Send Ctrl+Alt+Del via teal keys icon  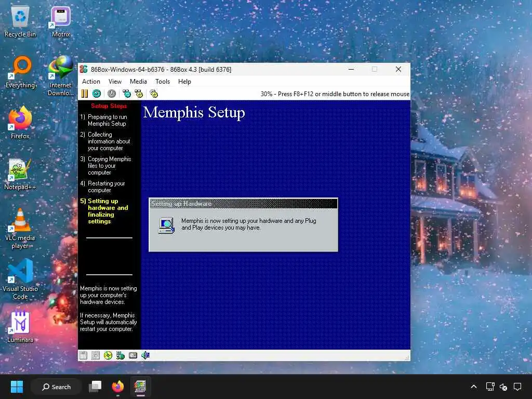[127, 94]
